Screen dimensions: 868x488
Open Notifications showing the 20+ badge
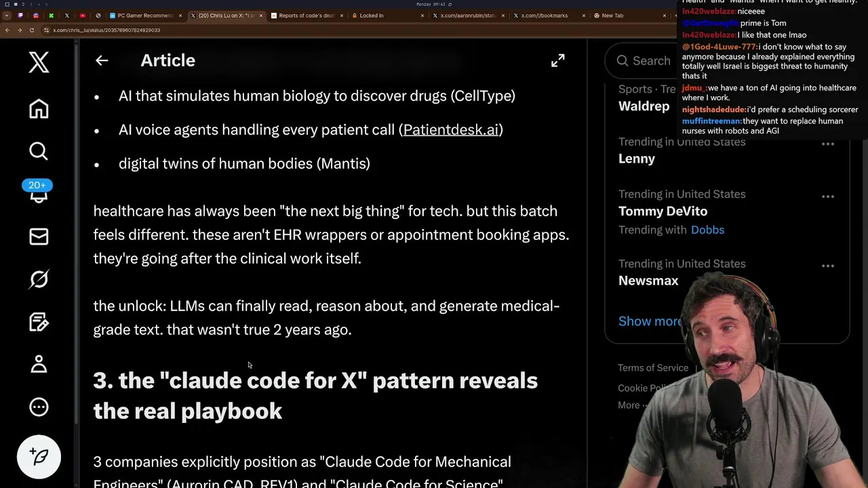coord(38,192)
